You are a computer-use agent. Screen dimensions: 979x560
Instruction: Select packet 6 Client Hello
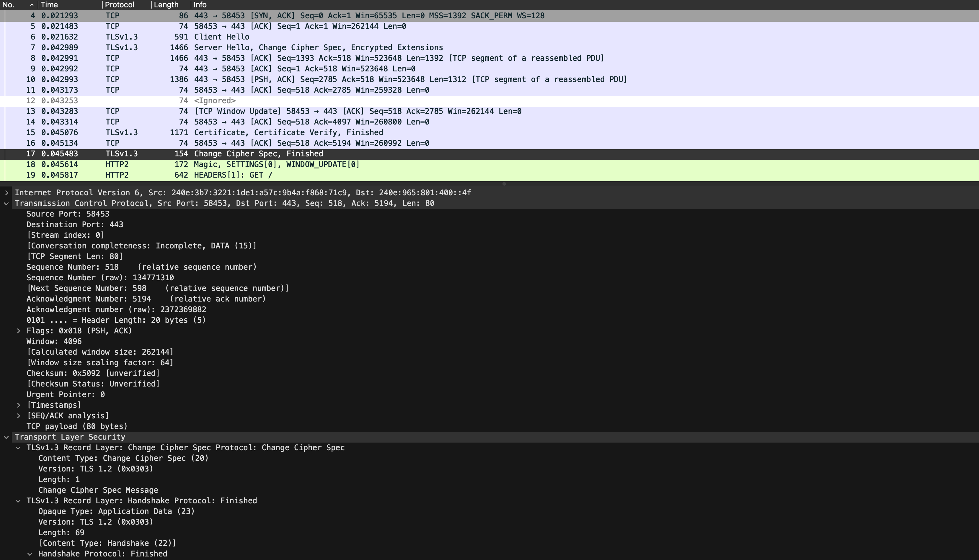tap(489, 37)
